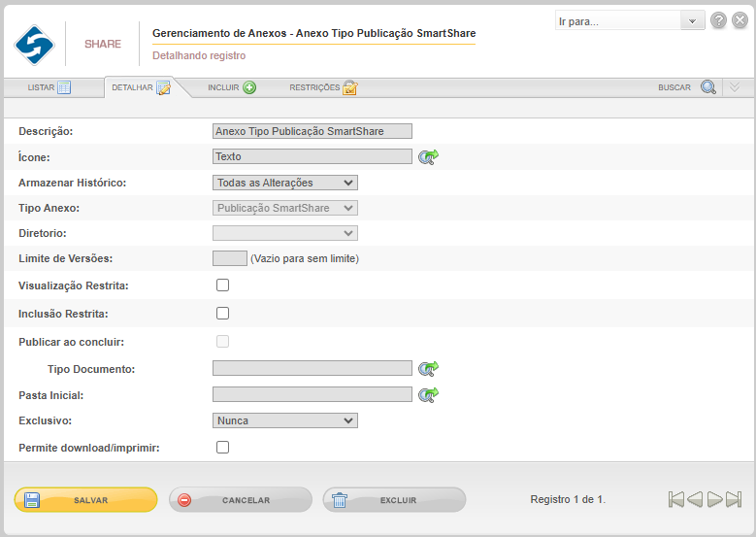The height and width of the screenshot is (537, 756).
Task: Expand the Ir para... combo box
Action: pos(630,20)
